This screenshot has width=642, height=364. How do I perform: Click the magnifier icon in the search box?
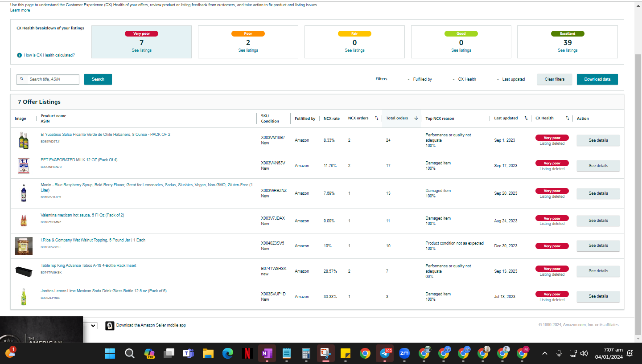(21, 79)
